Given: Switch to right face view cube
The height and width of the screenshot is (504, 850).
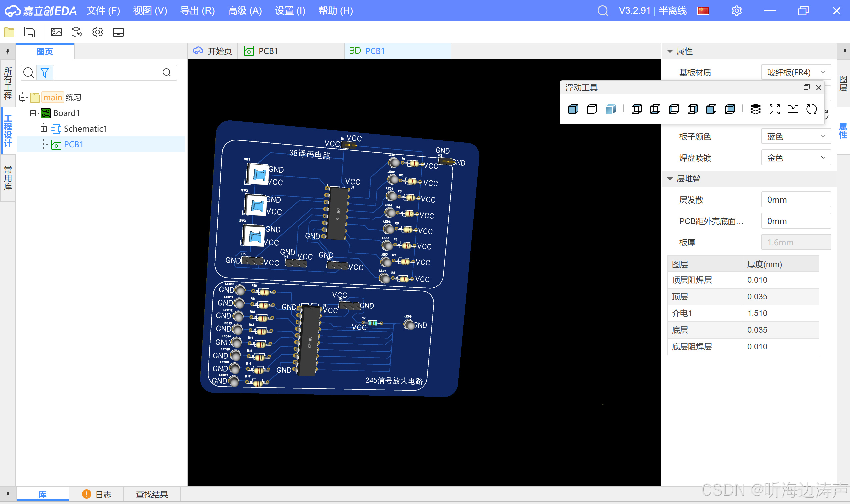Looking at the screenshot, I should [x=693, y=109].
